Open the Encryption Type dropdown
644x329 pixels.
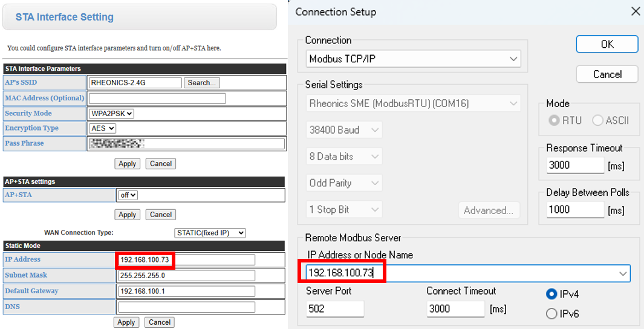click(x=102, y=128)
